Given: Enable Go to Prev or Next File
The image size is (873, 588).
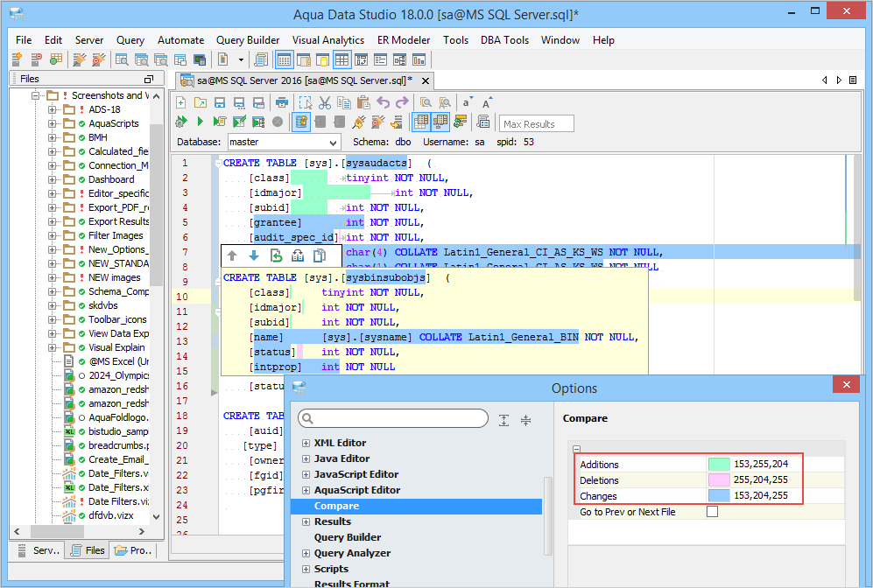Looking at the screenshot, I should tap(712, 512).
